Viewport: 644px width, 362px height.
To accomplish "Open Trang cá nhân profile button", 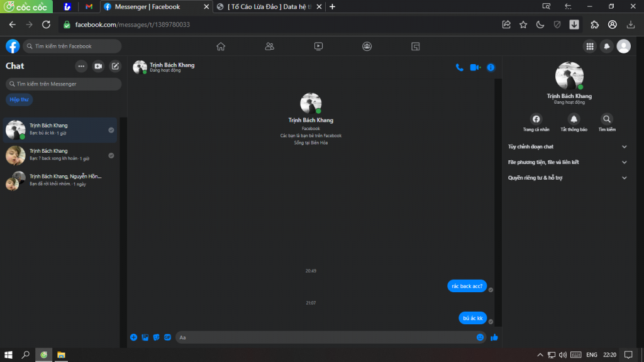I will pyautogui.click(x=536, y=119).
